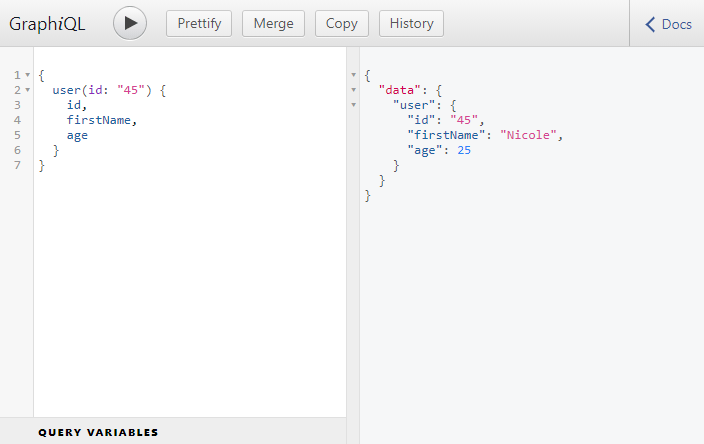Fold the top-level brace in the result pane

point(352,75)
